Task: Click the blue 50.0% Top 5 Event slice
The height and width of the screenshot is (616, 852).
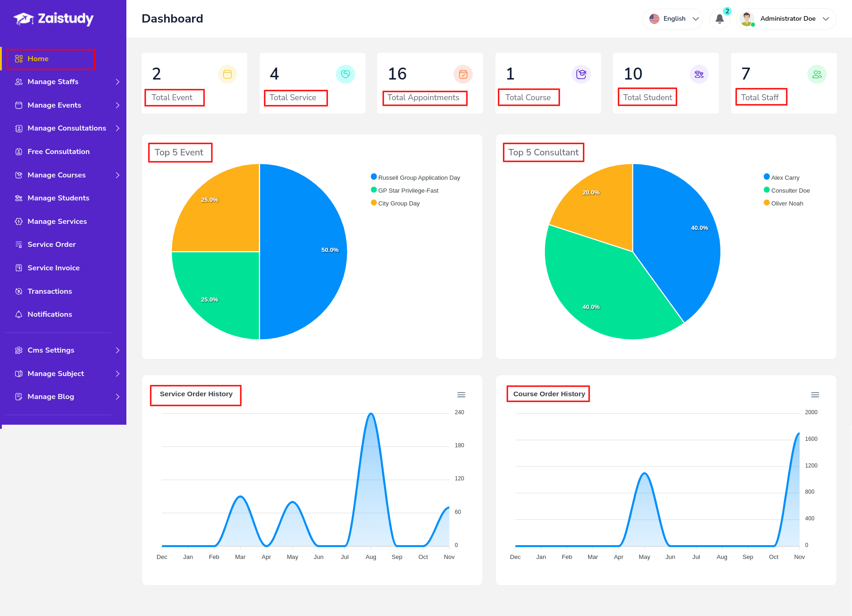Action: pos(303,252)
